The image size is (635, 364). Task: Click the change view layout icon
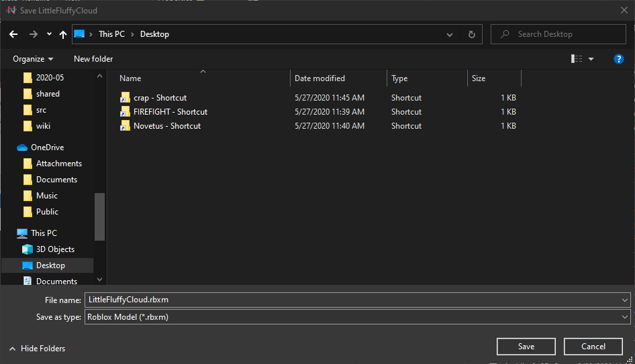577,59
